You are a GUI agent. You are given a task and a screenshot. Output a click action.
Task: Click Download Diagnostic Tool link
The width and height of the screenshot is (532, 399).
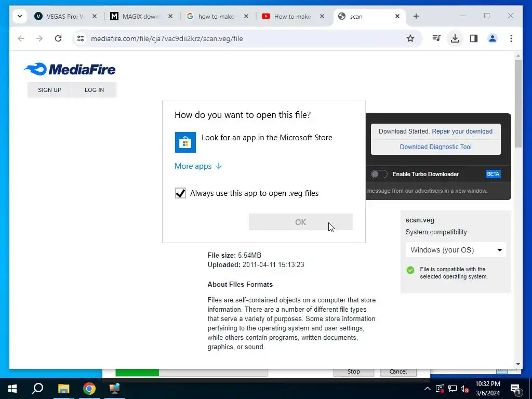click(x=436, y=147)
